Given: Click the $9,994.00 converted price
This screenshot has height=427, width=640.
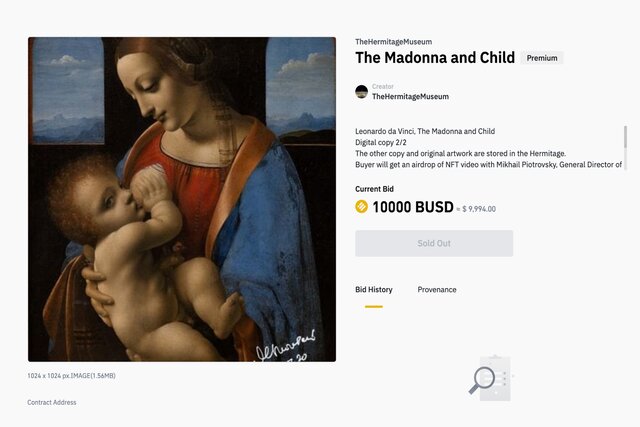Looking at the screenshot, I should point(478,209).
